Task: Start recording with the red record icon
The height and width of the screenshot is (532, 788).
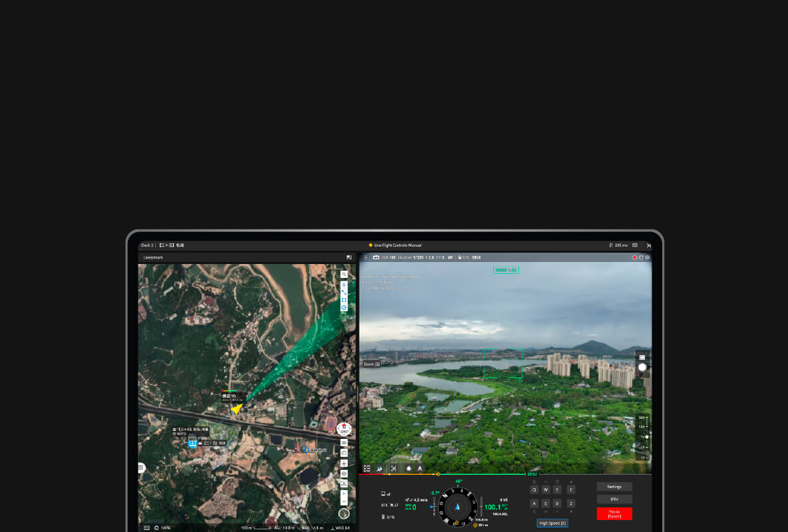Action: pyautogui.click(x=634, y=257)
